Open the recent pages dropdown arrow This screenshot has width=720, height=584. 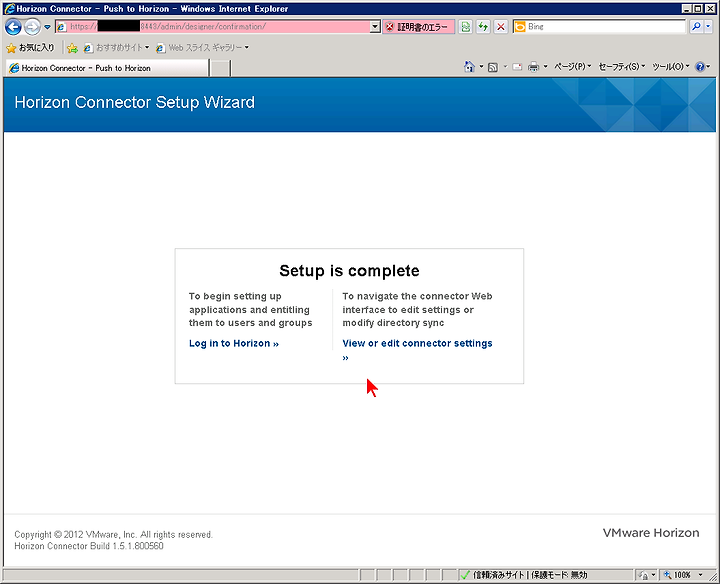click(x=47, y=27)
